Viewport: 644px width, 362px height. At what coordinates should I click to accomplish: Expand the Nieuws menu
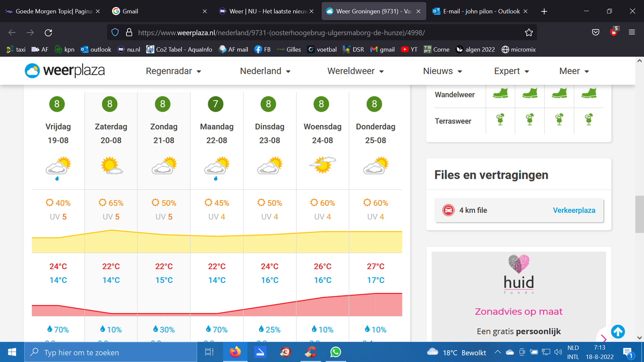443,71
